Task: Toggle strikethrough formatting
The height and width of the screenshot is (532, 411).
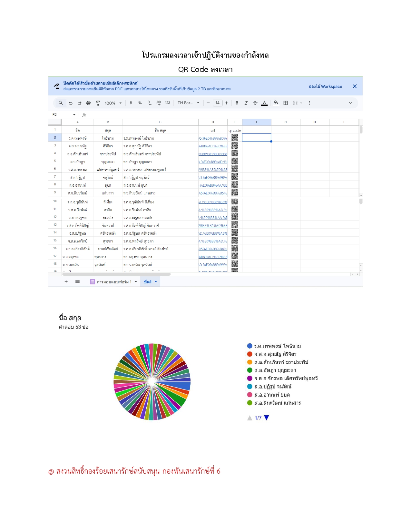Action: [x=255, y=103]
